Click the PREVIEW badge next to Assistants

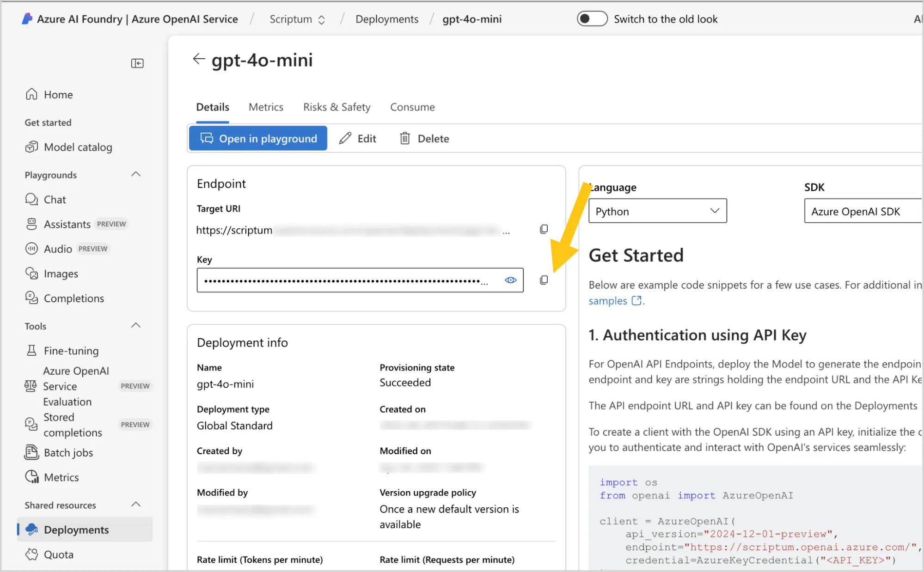(111, 224)
